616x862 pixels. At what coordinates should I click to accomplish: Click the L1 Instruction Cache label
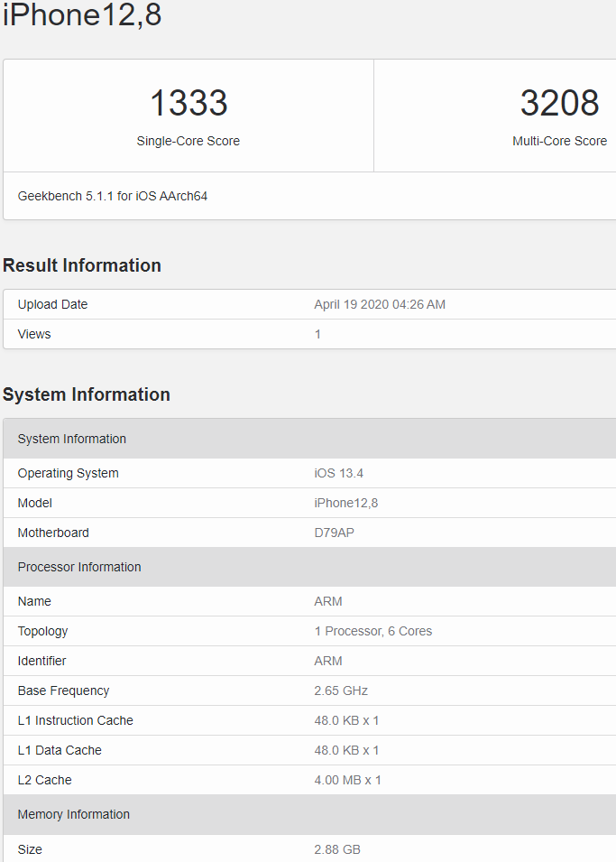tap(75, 720)
